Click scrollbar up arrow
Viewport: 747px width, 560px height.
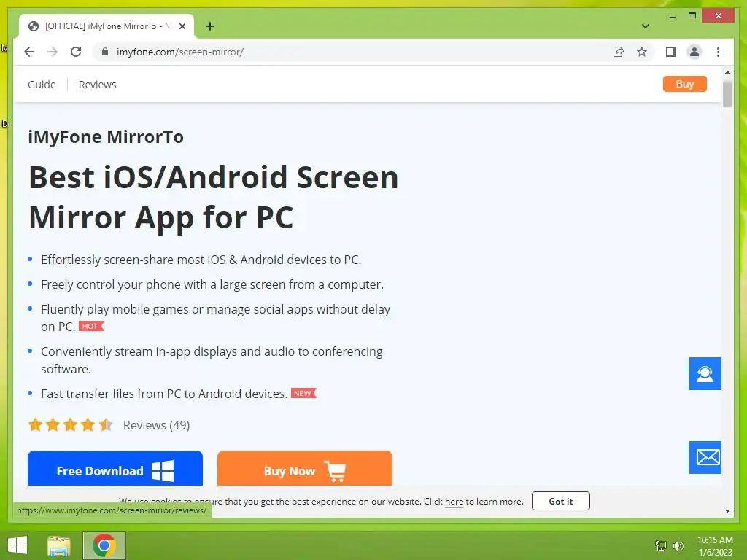(x=727, y=72)
